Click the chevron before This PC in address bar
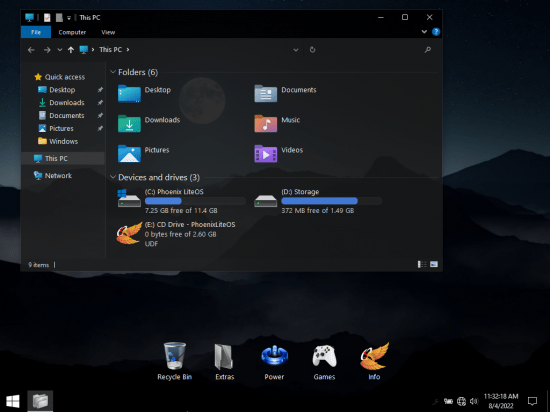The image size is (550, 412). (93, 50)
